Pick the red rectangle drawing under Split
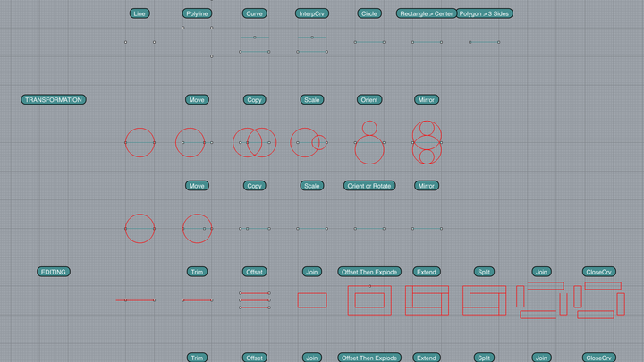644x362 pixels. [484, 300]
